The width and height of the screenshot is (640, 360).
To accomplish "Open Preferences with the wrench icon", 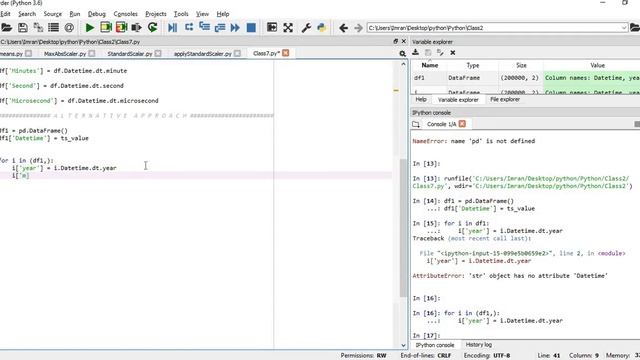I will (x=306, y=28).
